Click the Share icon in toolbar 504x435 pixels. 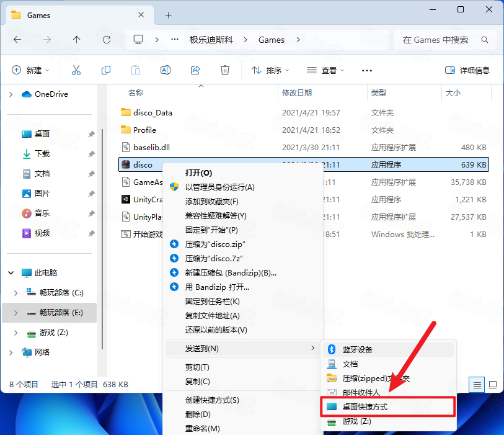pos(195,70)
